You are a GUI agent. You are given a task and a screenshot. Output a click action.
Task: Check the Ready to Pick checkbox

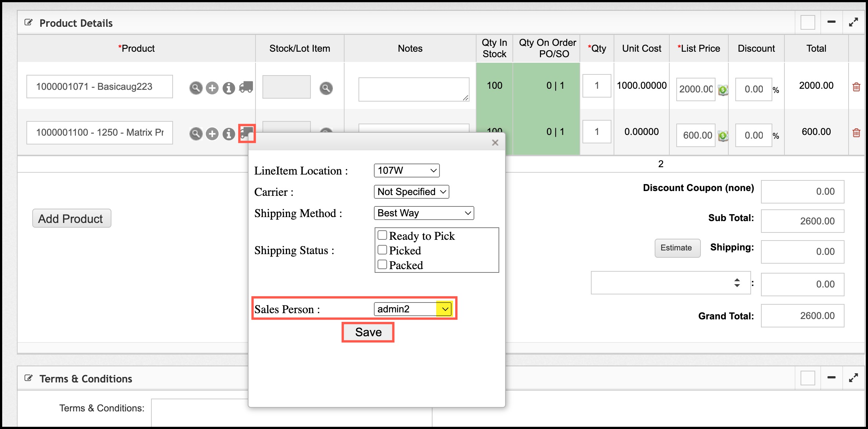pos(382,235)
